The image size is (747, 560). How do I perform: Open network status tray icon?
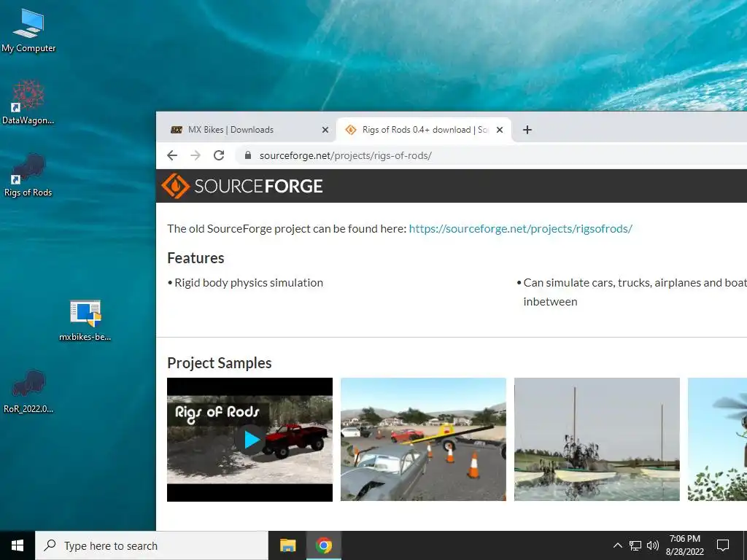pos(635,545)
